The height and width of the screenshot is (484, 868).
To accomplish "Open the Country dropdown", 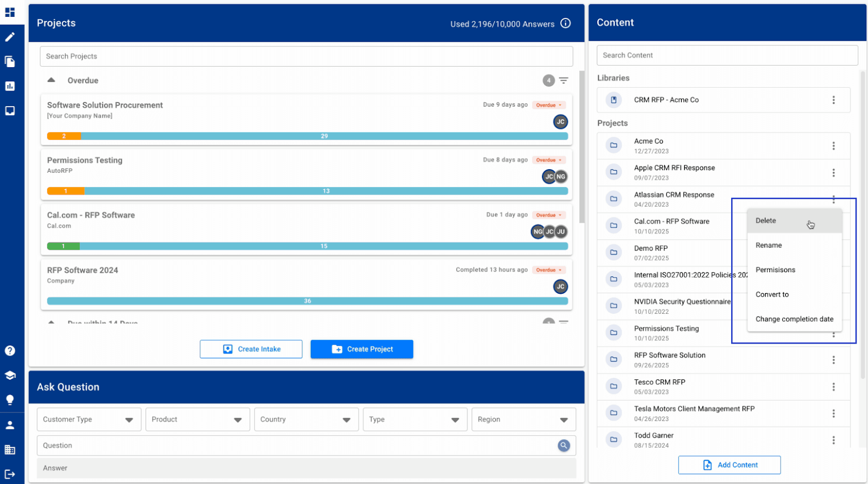I will coord(306,420).
